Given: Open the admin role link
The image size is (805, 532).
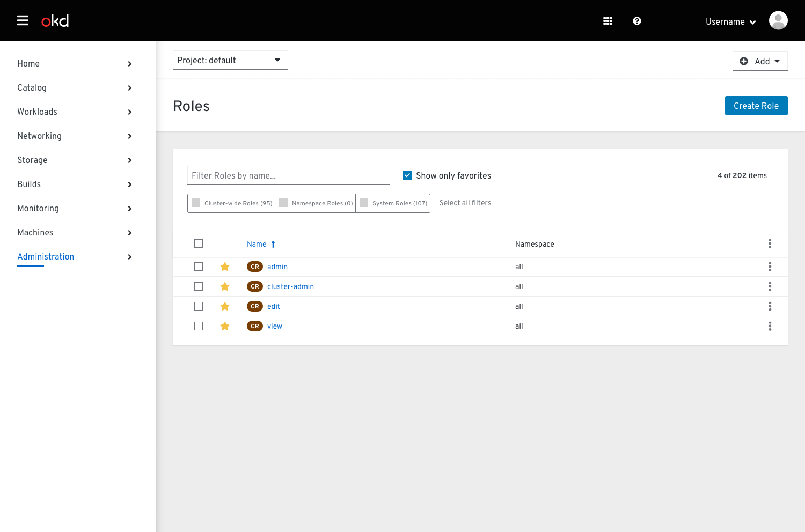Looking at the screenshot, I should coord(277,267).
